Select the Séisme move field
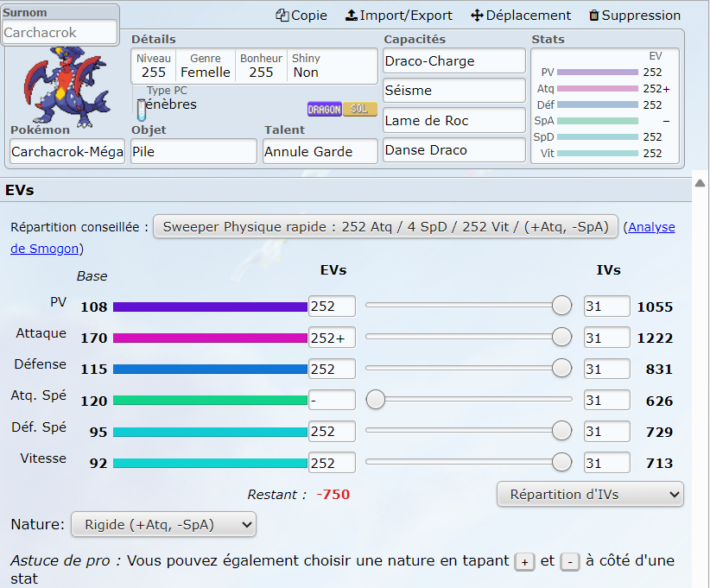Image resolution: width=710 pixels, height=588 pixels. pyautogui.click(x=454, y=91)
